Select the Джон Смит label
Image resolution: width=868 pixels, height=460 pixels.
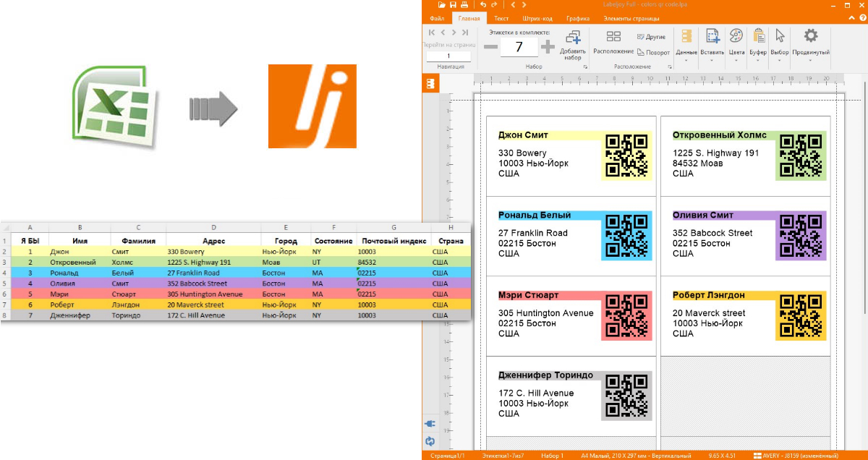click(x=571, y=156)
